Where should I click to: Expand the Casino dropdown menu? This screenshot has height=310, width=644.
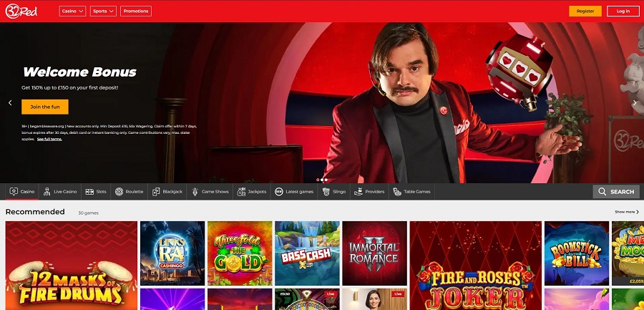coord(72,11)
